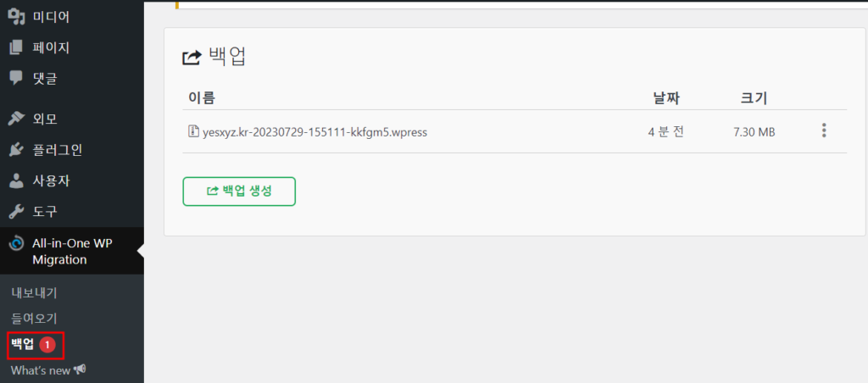868x383 pixels.
Task: Click the 날짜 column header
Action: pyautogui.click(x=666, y=98)
